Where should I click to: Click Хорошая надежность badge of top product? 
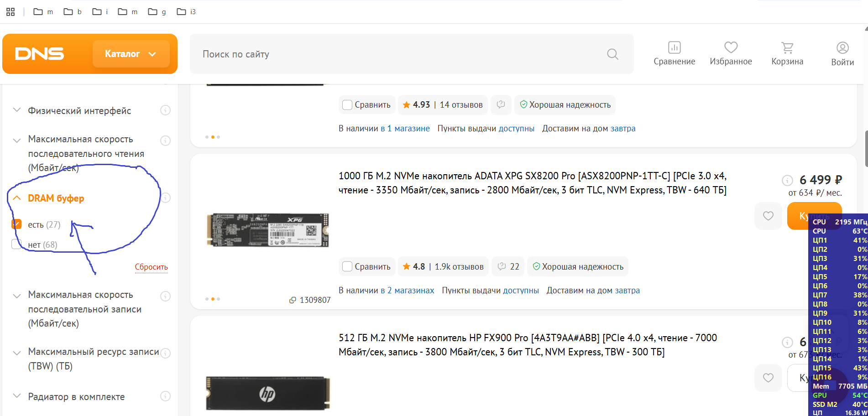[x=565, y=104]
